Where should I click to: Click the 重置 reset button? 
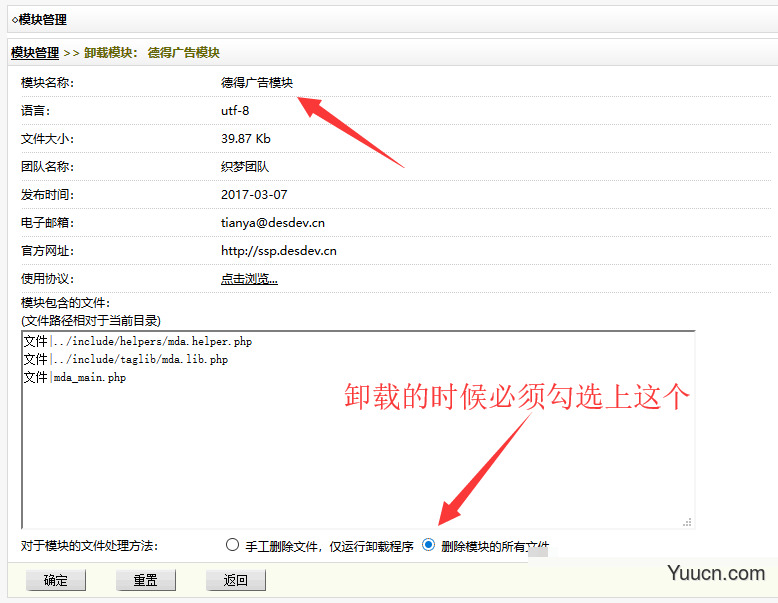146,580
